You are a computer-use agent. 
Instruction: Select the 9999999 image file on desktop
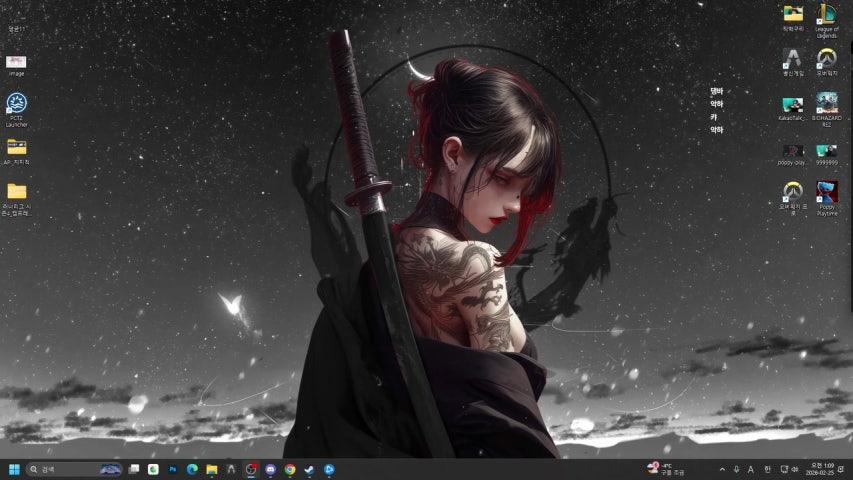coord(826,155)
